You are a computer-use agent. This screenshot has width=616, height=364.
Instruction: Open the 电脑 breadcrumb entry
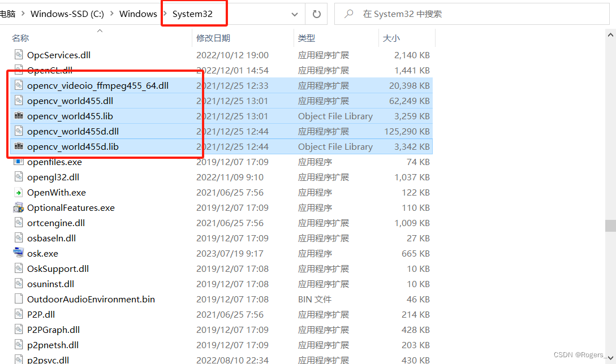(x=8, y=14)
